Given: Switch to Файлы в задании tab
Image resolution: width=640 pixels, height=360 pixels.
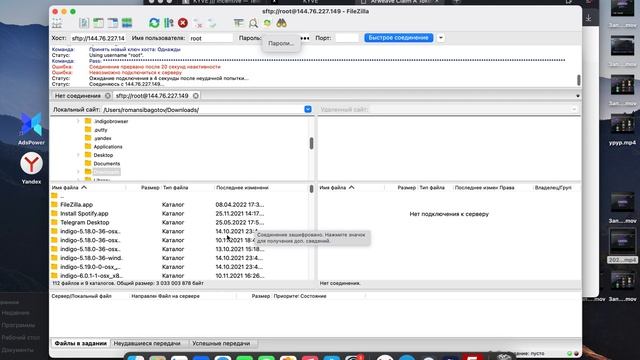Looking at the screenshot, I should (x=80, y=343).
